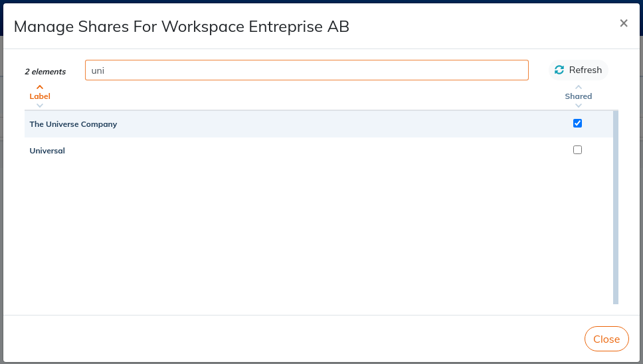
Task: Uncheck Shared for The Universe Company
Action: point(577,124)
